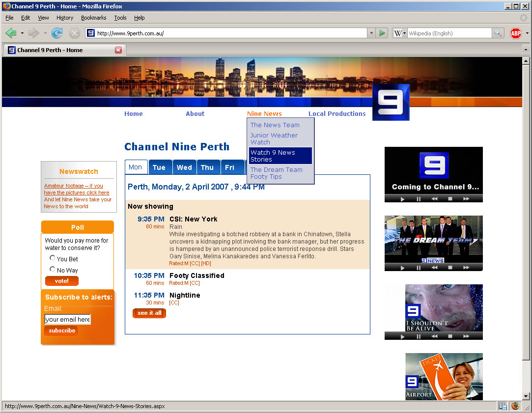The image size is (532, 413).
Task: Close the Channel 9 Perth tab
Action: (118, 50)
